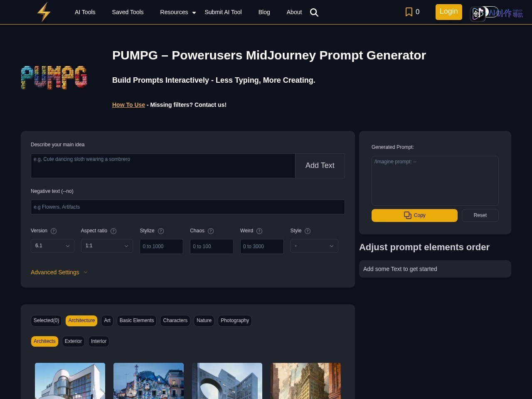Open the search magnifier icon
Image resolution: width=532 pixels, height=399 pixels.
click(x=314, y=12)
